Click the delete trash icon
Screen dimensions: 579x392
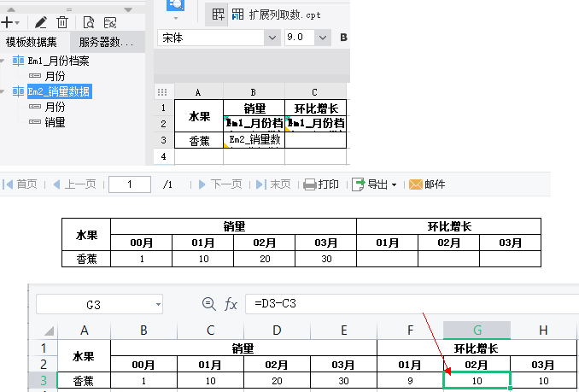[62, 22]
